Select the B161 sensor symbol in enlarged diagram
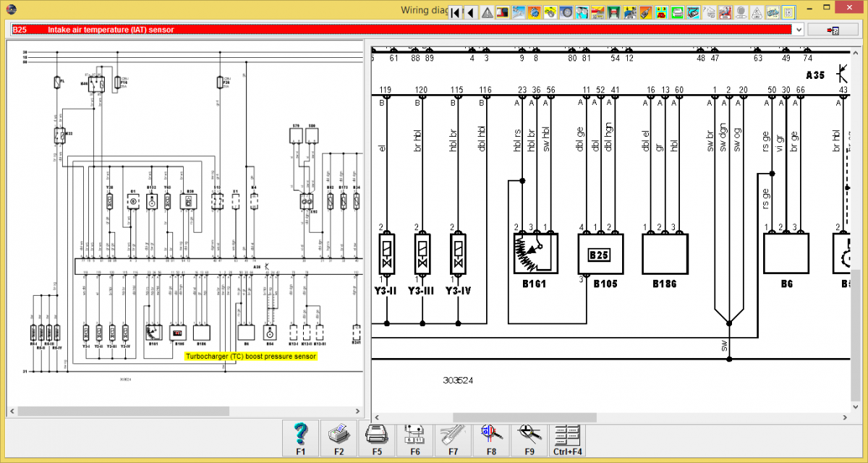Image resolution: width=868 pixels, height=463 pixels. coord(535,254)
